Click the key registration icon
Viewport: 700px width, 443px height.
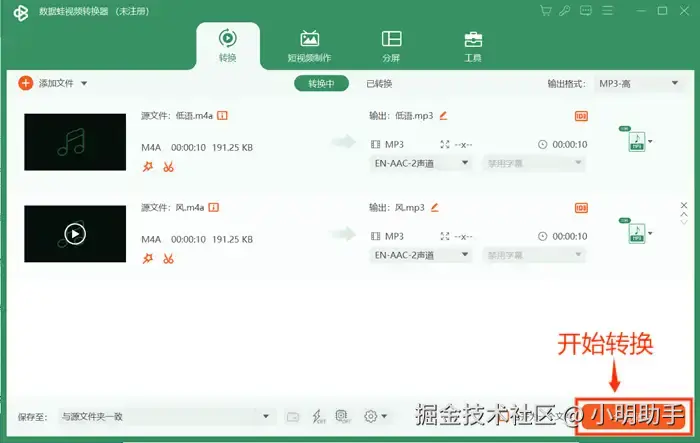pyautogui.click(x=565, y=11)
